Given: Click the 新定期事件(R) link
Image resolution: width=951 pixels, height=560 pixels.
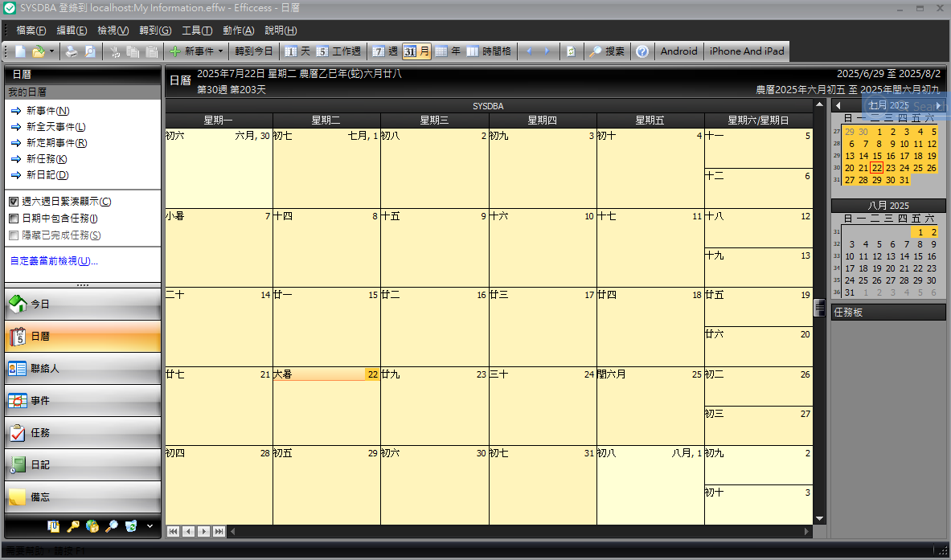Looking at the screenshot, I should coord(56,143).
